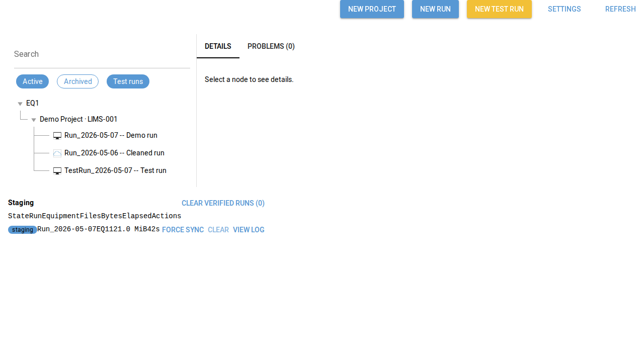The width and height of the screenshot is (644, 362).
Task: Select Run_2026-05-06 -- Cleaned run
Action: [x=114, y=153]
